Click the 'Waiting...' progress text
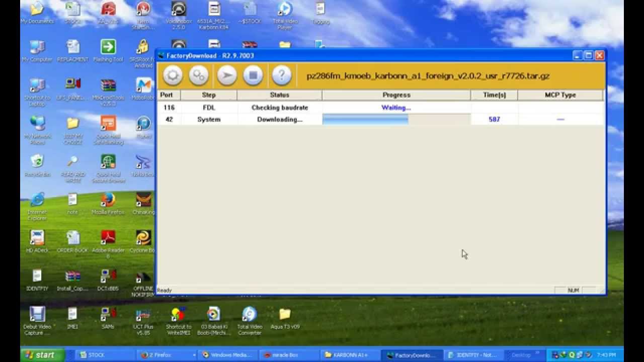Screen dimensions: 644x362 [x=396, y=108]
